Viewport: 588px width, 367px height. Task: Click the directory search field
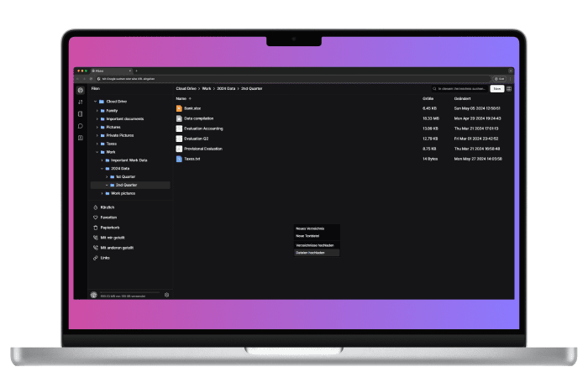point(460,88)
